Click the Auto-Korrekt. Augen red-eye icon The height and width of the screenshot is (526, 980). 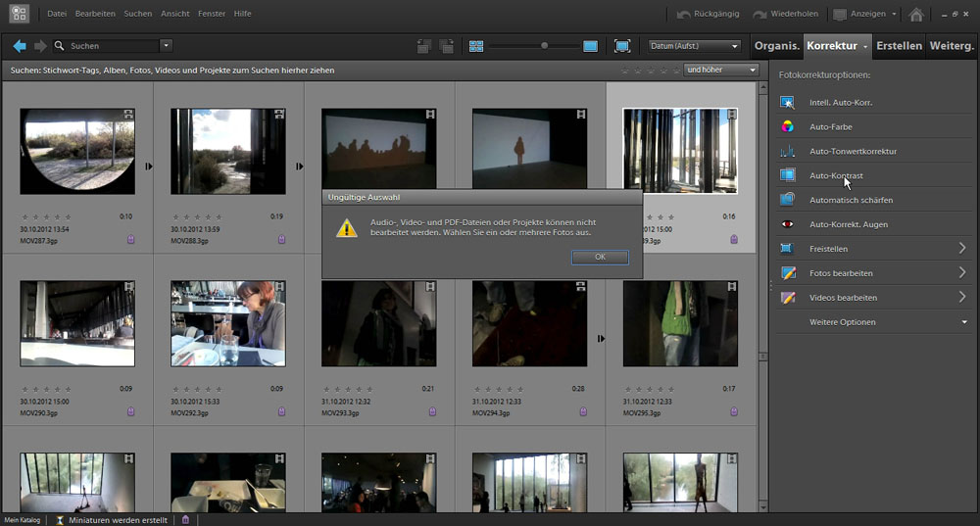788,224
